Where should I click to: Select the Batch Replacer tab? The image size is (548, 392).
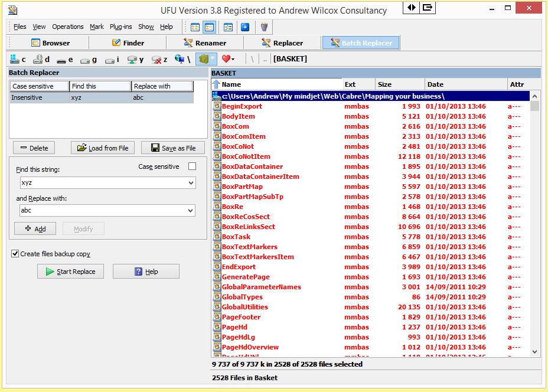361,43
